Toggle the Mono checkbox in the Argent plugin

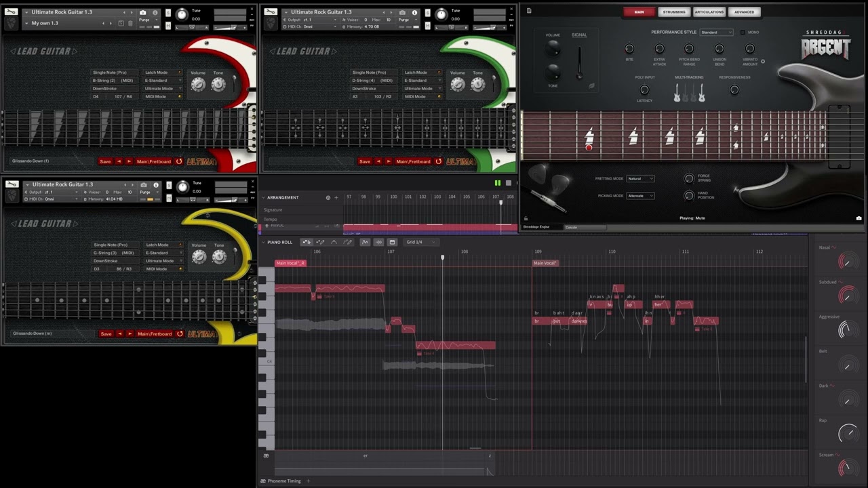(x=743, y=32)
